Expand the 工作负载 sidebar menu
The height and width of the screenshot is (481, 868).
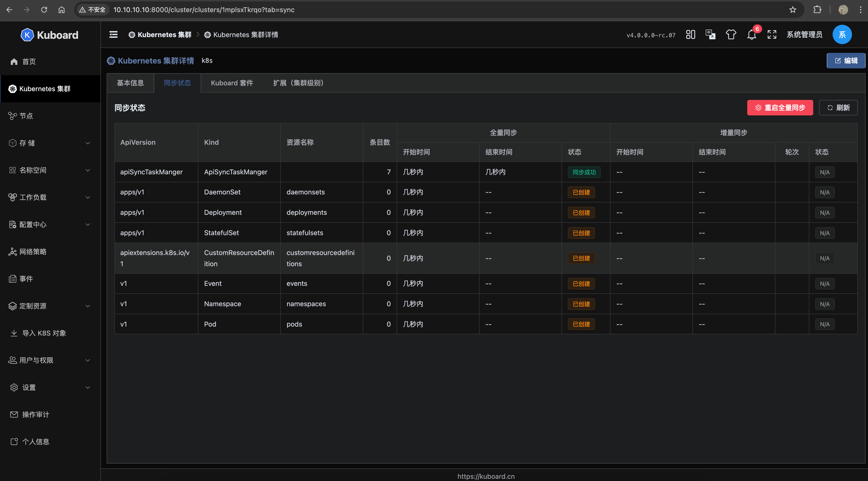50,198
